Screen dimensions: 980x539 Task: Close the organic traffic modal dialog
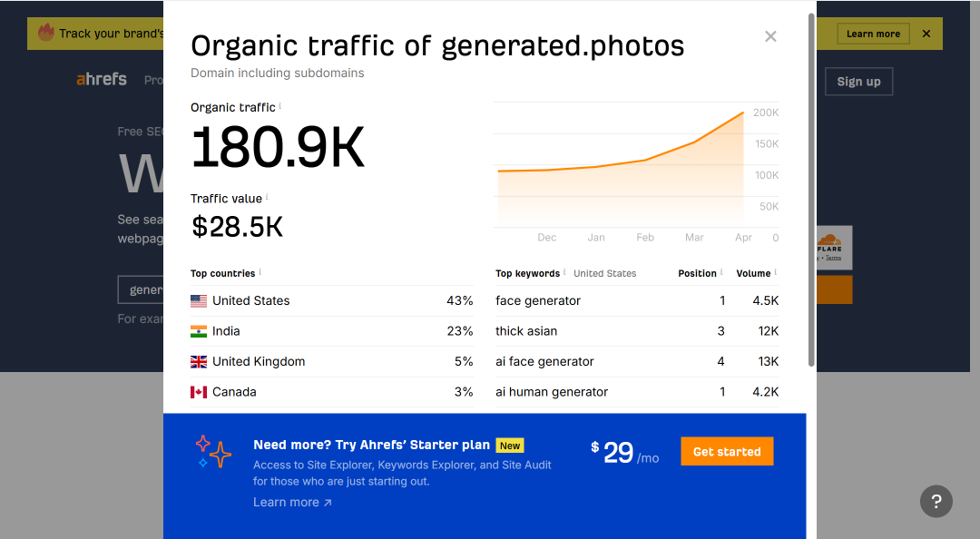tap(770, 36)
